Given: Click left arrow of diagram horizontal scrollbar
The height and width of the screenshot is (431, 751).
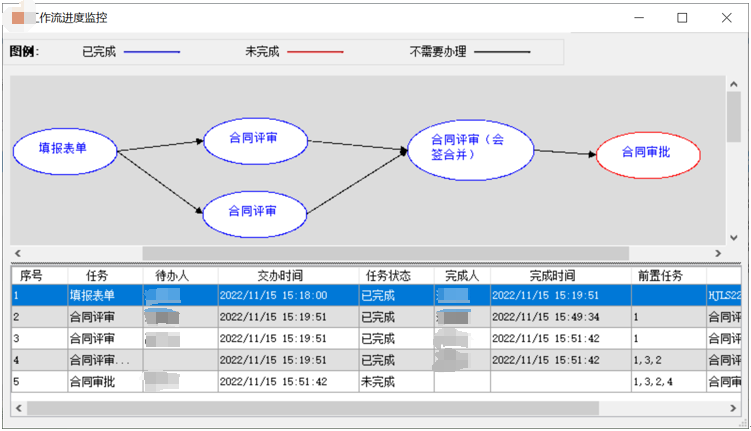Looking at the screenshot, I should (17, 254).
